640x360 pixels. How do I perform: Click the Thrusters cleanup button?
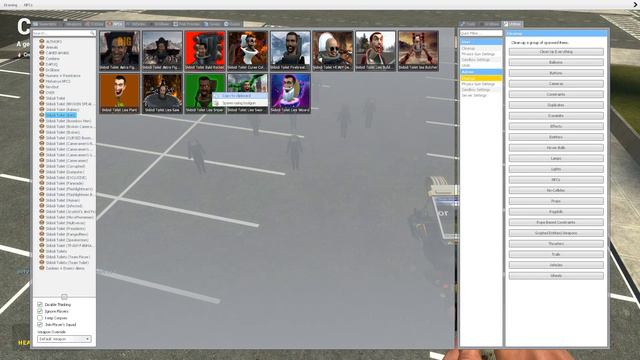click(556, 244)
